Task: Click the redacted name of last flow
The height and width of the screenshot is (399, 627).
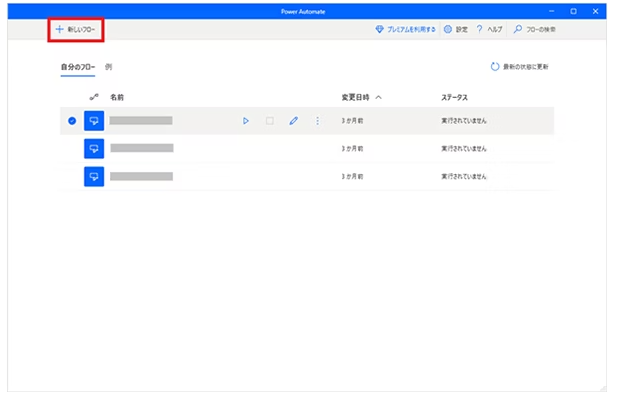Action: tap(142, 176)
